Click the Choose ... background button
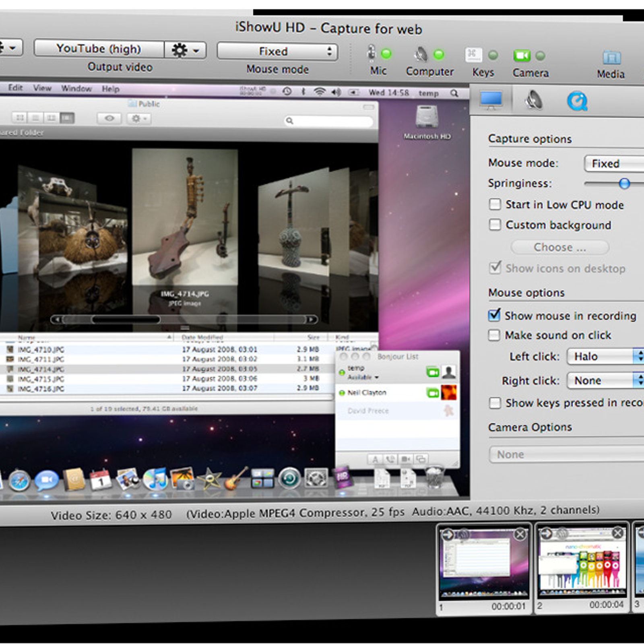 click(x=560, y=247)
